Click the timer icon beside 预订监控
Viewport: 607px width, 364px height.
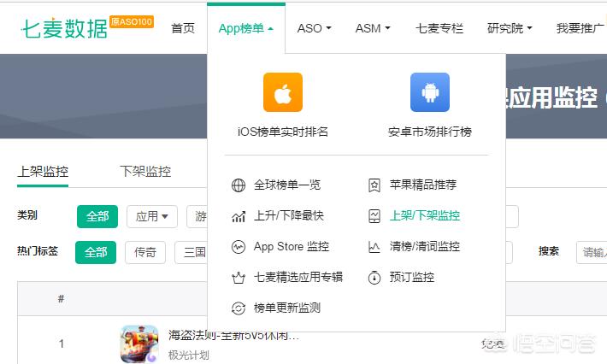coord(374,278)
